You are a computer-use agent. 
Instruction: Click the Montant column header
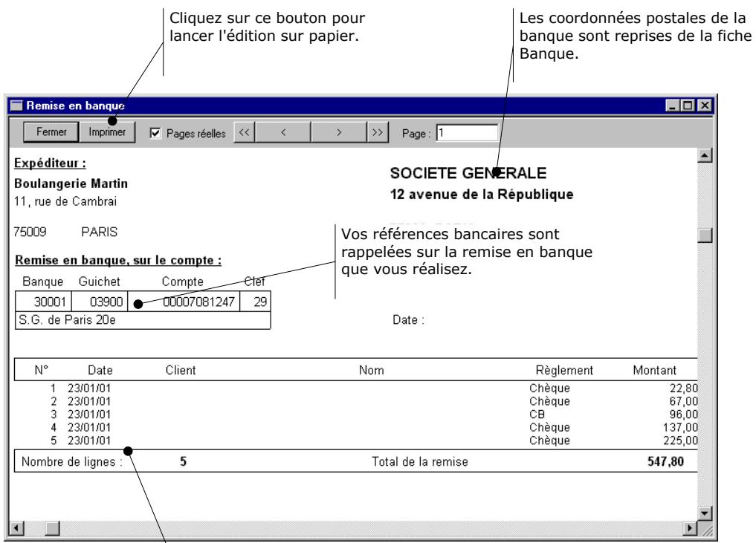[x=654, y=370]
